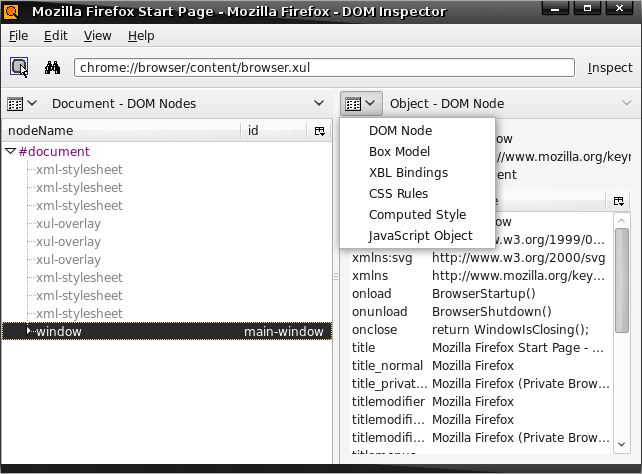Click the chrome URL address field

[x=324, y=68]
